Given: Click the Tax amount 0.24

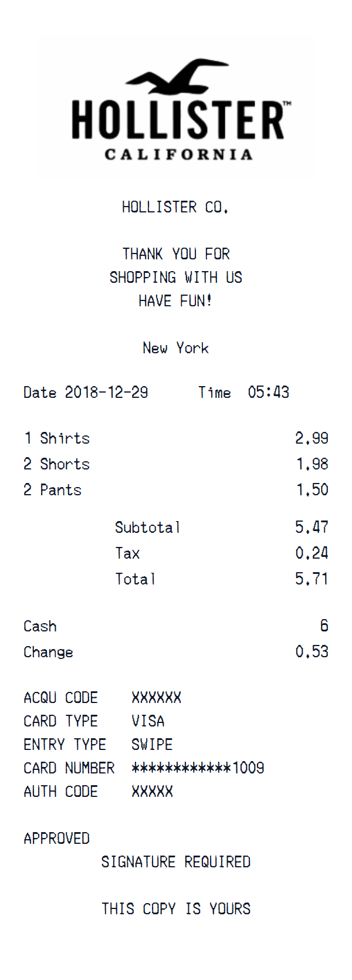Looking at the screenshot, I should tap(312, 553).
